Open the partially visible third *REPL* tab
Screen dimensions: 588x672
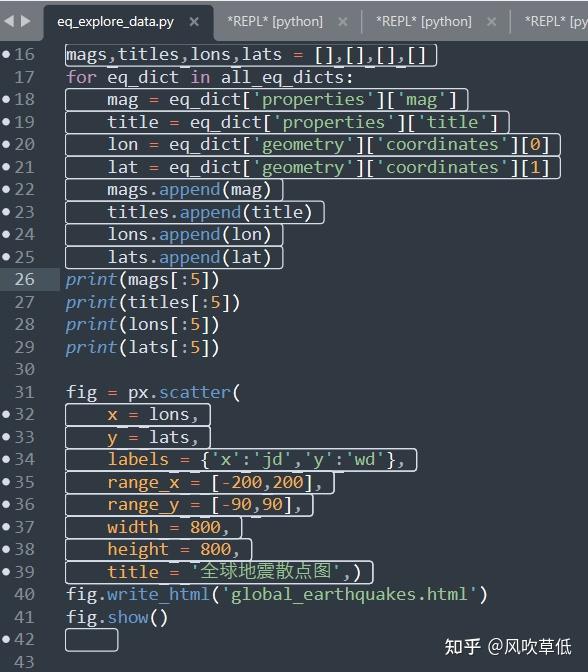(x=556, y=21)
